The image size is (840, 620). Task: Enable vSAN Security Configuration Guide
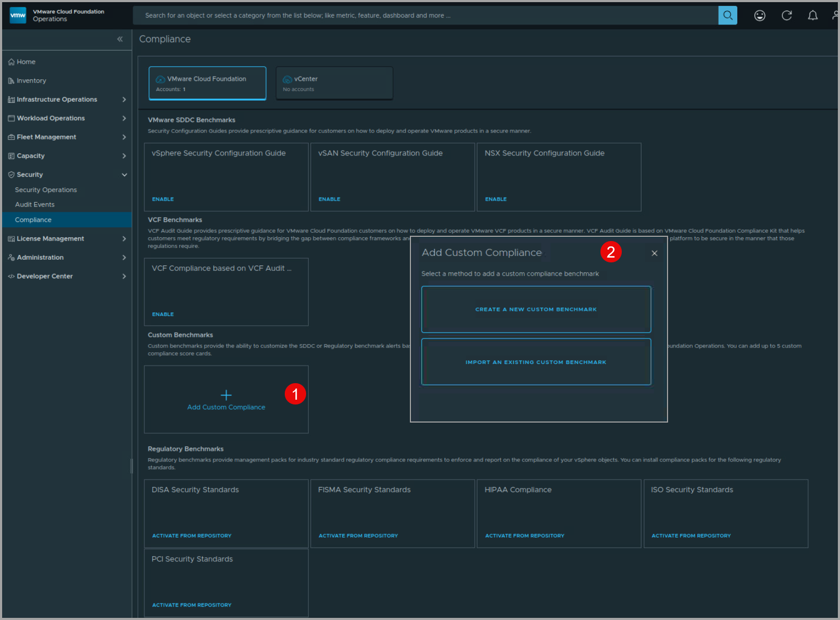(330, 199)
